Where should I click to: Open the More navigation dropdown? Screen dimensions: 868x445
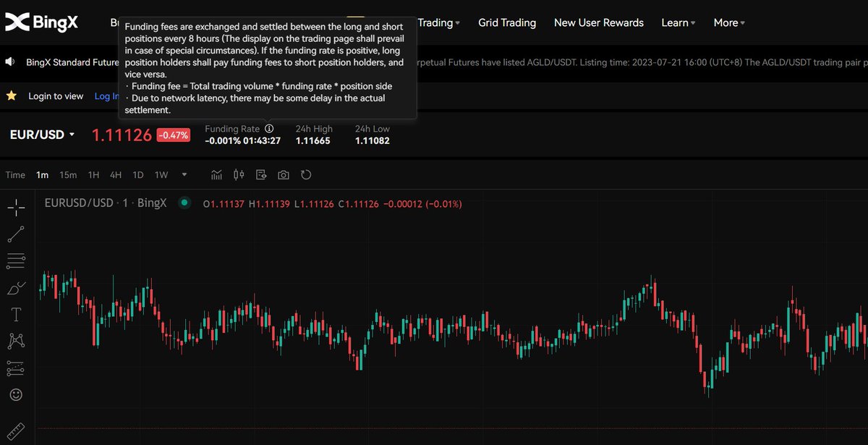click(x=728, y=22)
